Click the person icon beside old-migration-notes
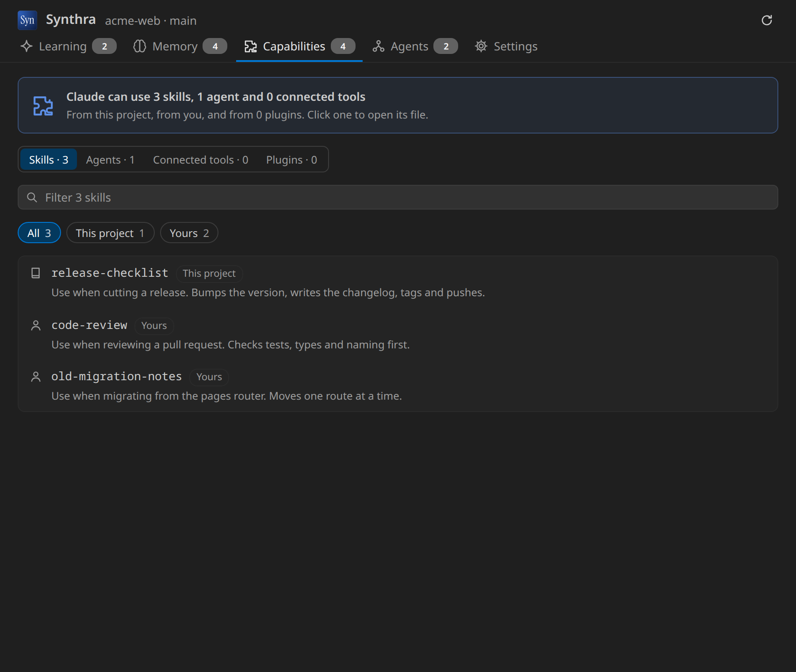 [36, 377]
